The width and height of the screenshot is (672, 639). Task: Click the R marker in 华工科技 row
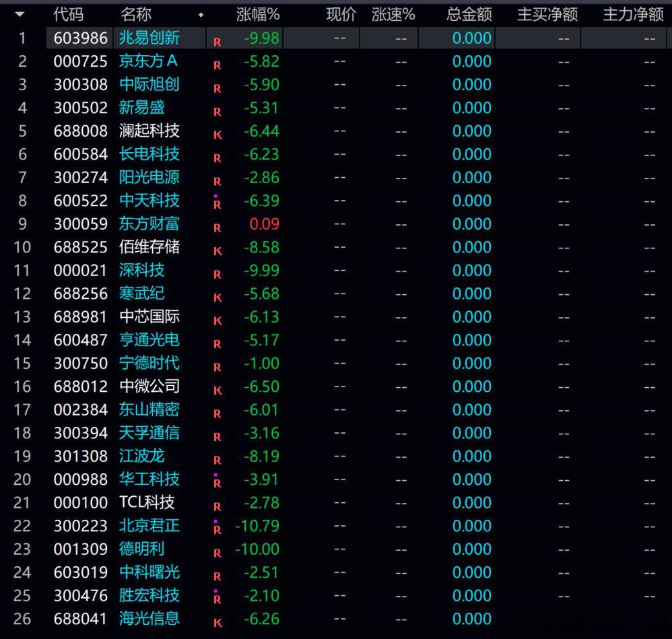[x=217, y=483]
